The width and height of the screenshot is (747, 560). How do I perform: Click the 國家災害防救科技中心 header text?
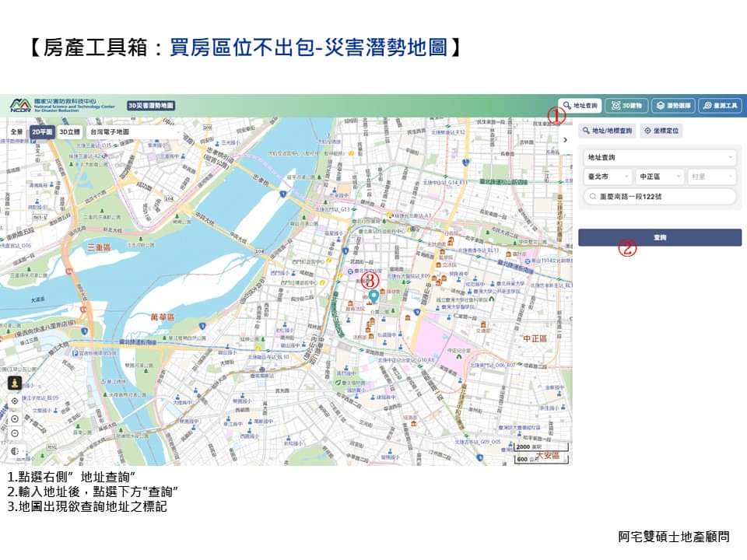[x=65, y=101]
